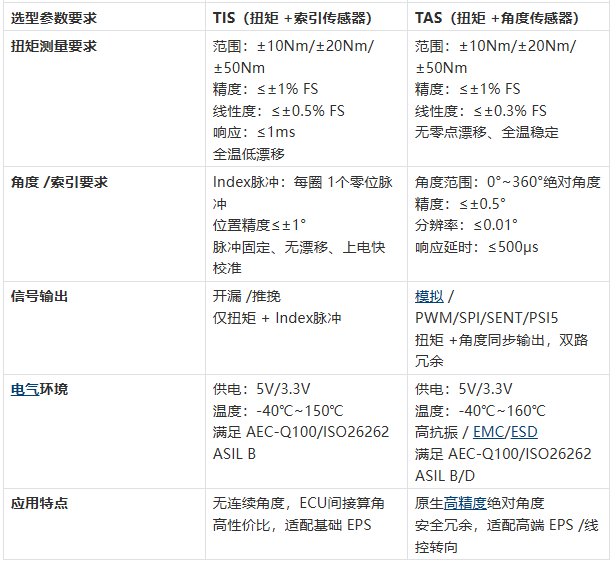The image size is (613, 562).
Task: Select the TAS（扭矩+角度传感器）column header
Action: (496, 18)
